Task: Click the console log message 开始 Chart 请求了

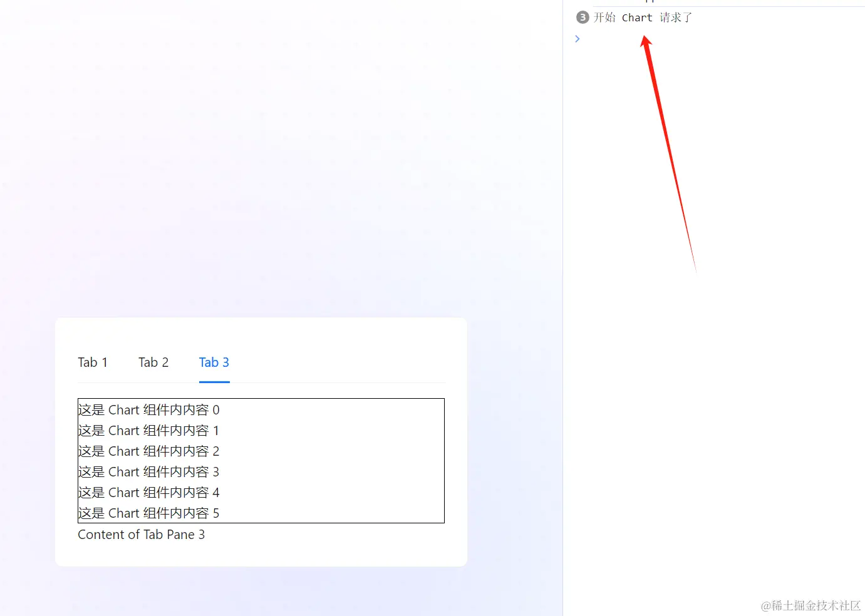Action: pyautogui.click(x=643, y=18)
